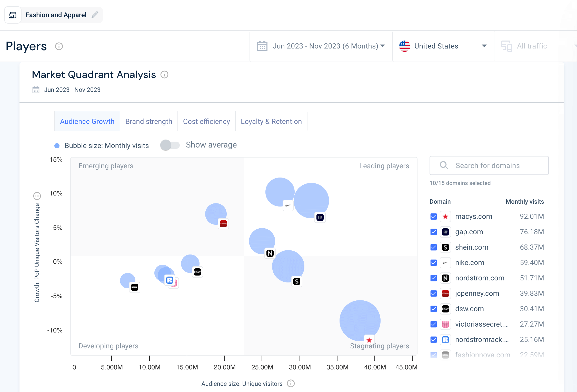Click the Domain column header
This screenshot has height=392, width=577.
440,202
